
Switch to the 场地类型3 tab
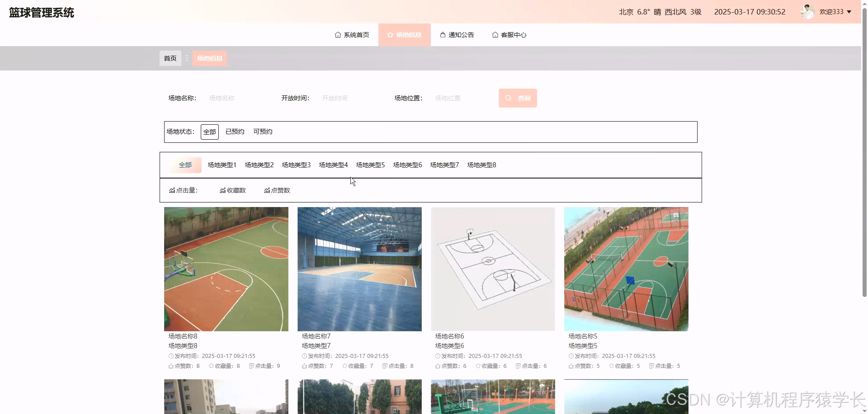pyautogui.click(x=296, y=165)
